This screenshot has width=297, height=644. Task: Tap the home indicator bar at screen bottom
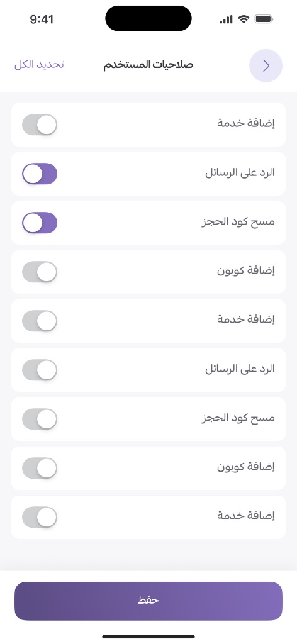[x=148, y=636]
